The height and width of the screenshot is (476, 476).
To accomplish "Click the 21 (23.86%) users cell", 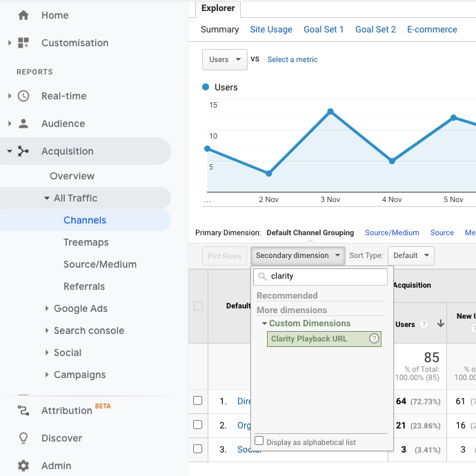I will (x=418, y=426).
